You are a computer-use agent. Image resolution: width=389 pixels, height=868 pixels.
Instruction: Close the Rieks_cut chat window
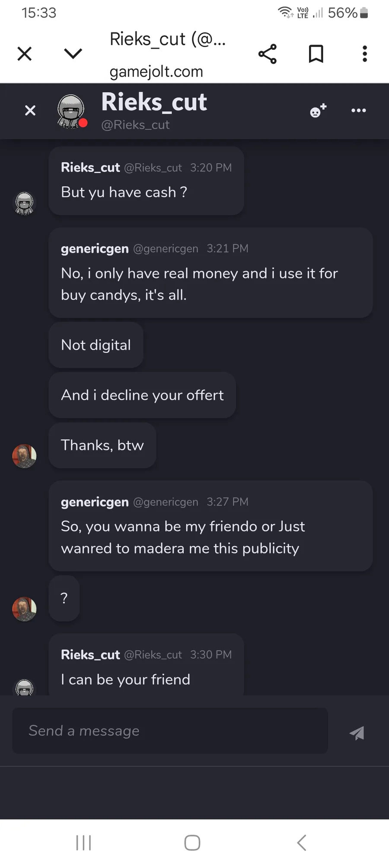click(30, 111)
